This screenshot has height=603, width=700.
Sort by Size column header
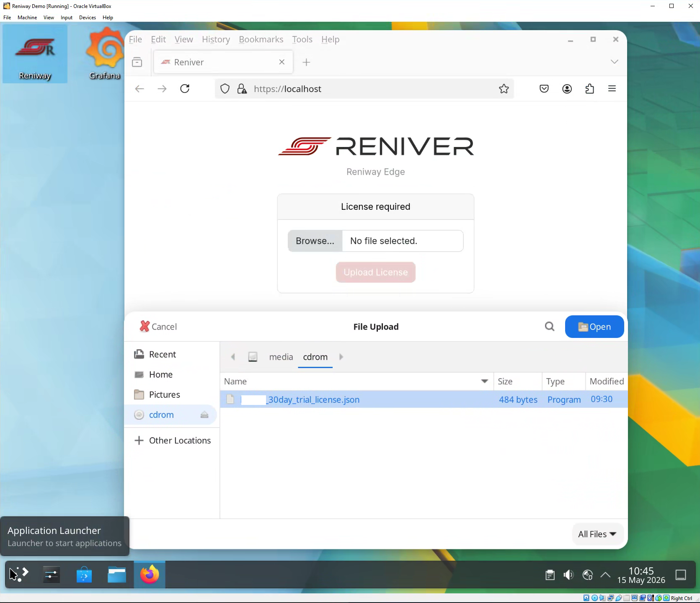click(517, 381)
